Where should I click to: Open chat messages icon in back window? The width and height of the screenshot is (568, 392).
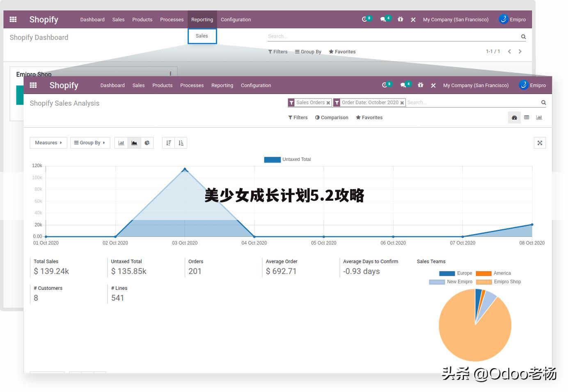click(383, 19)
